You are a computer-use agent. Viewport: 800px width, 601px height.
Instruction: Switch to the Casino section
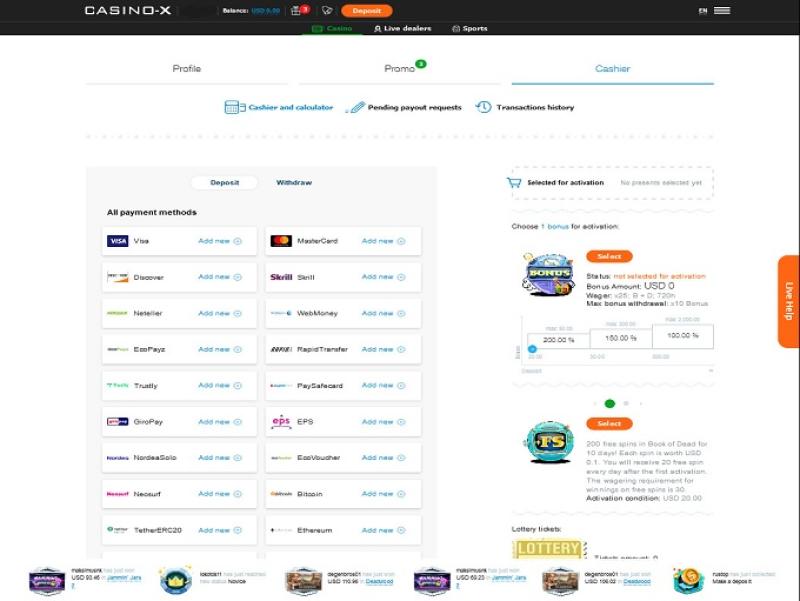click(x=332, y=29)
